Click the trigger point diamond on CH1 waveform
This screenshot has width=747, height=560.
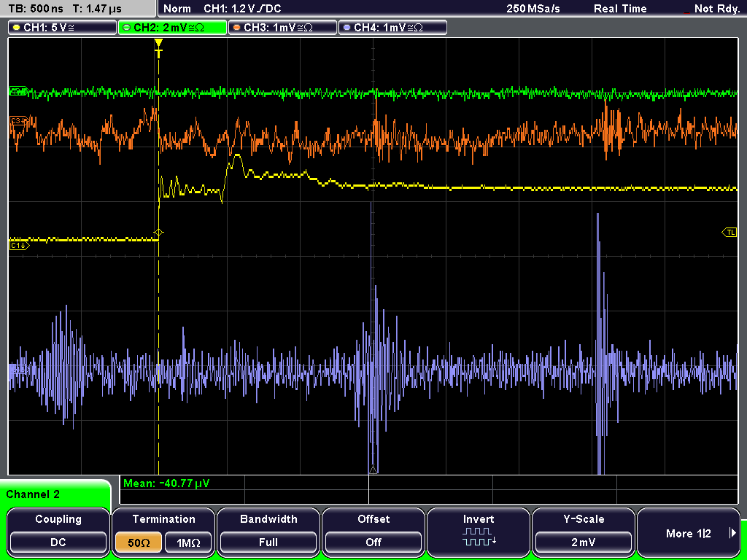(x=158, y=233)
